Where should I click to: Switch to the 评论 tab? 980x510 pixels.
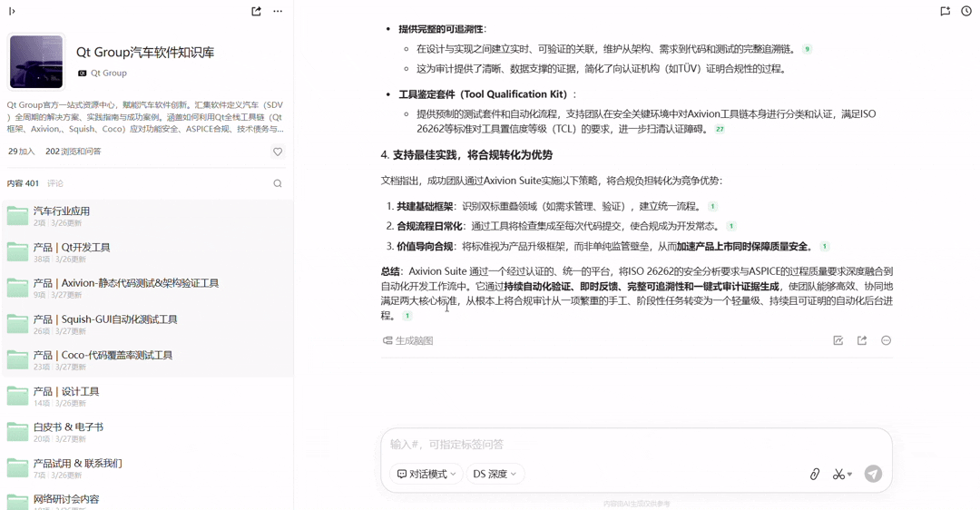55,183
